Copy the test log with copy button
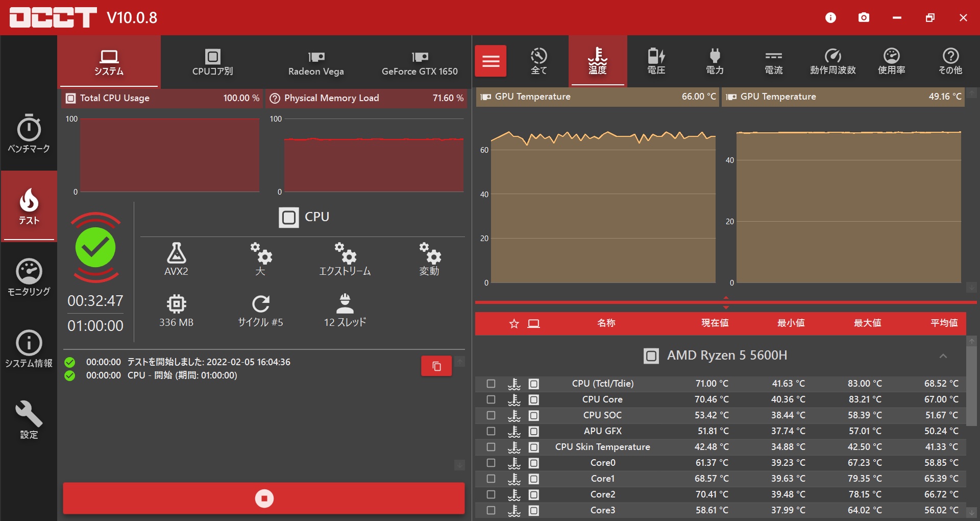This screenshot has width=980, height=521. click(x=436, y=366)
